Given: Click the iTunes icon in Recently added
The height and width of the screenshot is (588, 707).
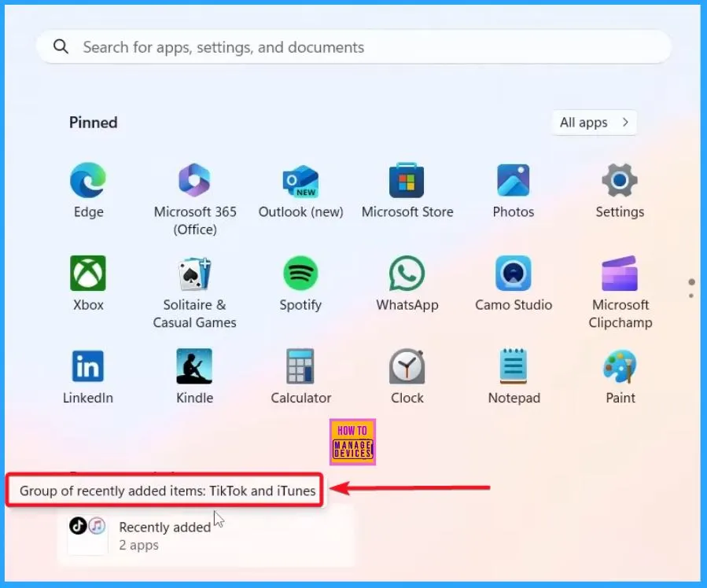Looking at the screenshot, I should coord(97,525).
